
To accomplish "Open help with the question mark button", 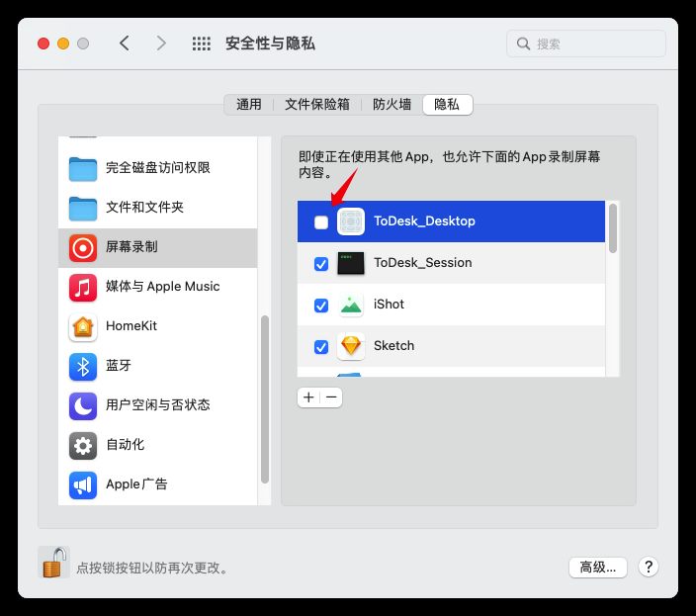I will click(649, 567).
